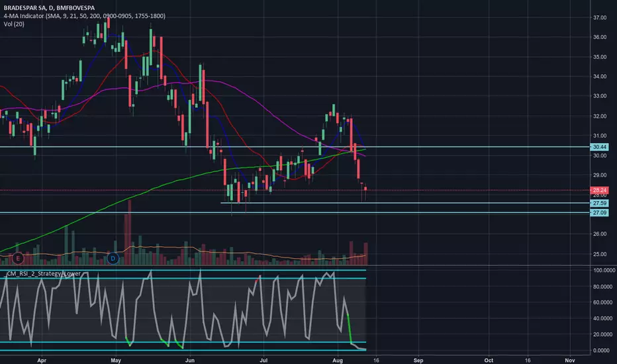
Task: Click the Sep date label on time axis
Action: [x=418, y=360]
